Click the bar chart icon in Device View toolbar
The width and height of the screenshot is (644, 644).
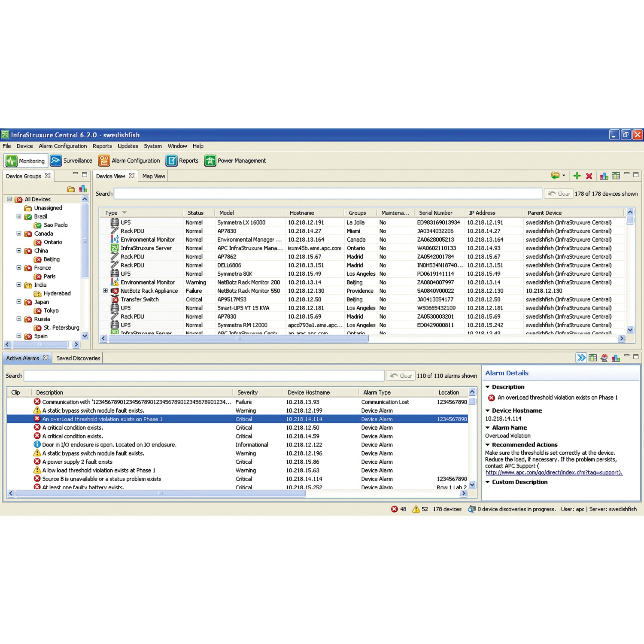tap(604, 176)
